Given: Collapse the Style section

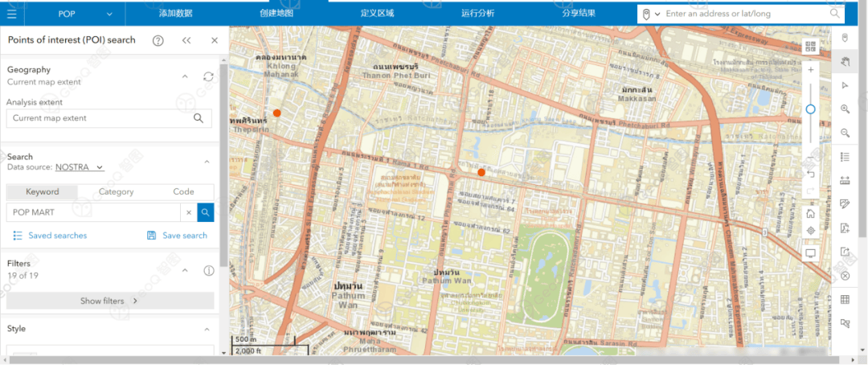Looking at the screenshot, I should pyautogui.click(x=207, y=329).
